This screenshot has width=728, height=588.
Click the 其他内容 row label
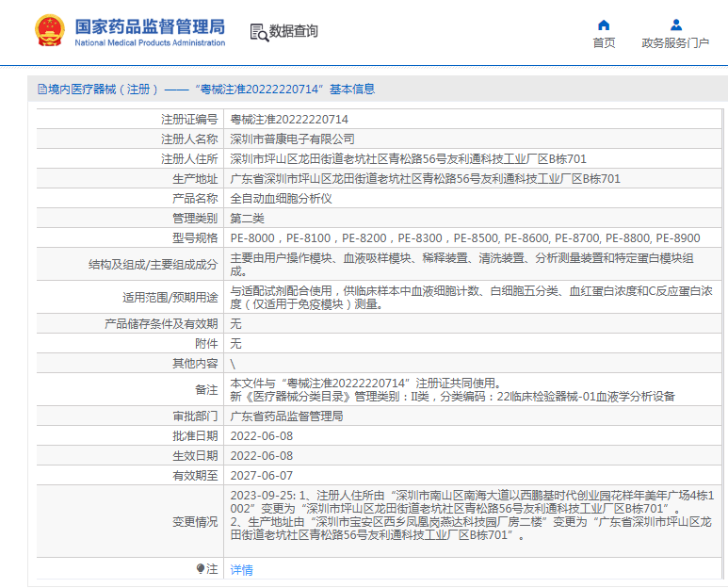click(195, 364)
